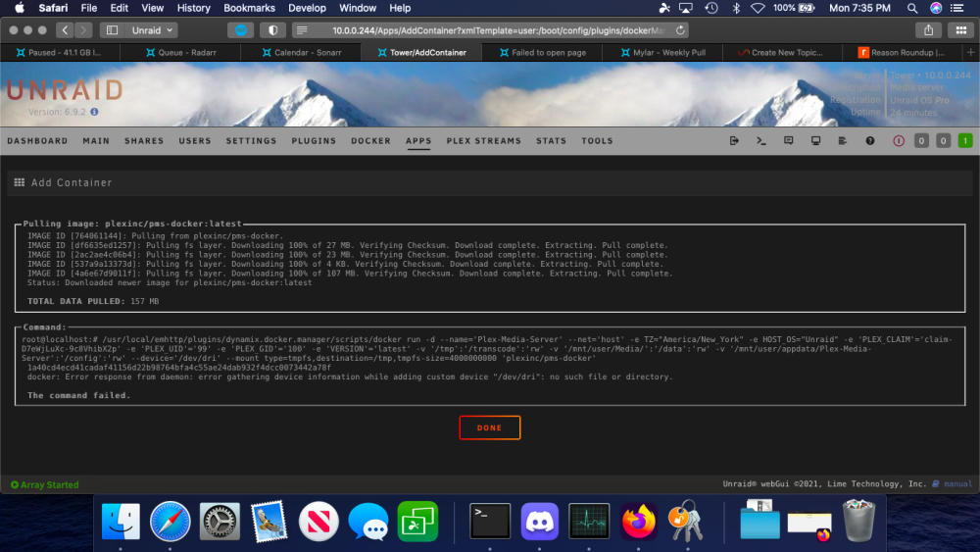Switch to the Queue - Radarr tab
This screenshot has height=552, width=980.
click(x=180, y=53)
